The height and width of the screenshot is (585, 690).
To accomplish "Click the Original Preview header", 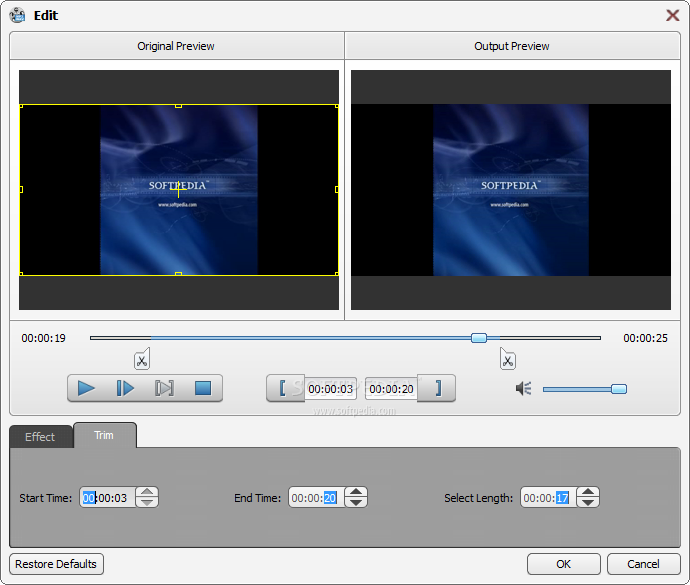I will click(x=176, y=46).
